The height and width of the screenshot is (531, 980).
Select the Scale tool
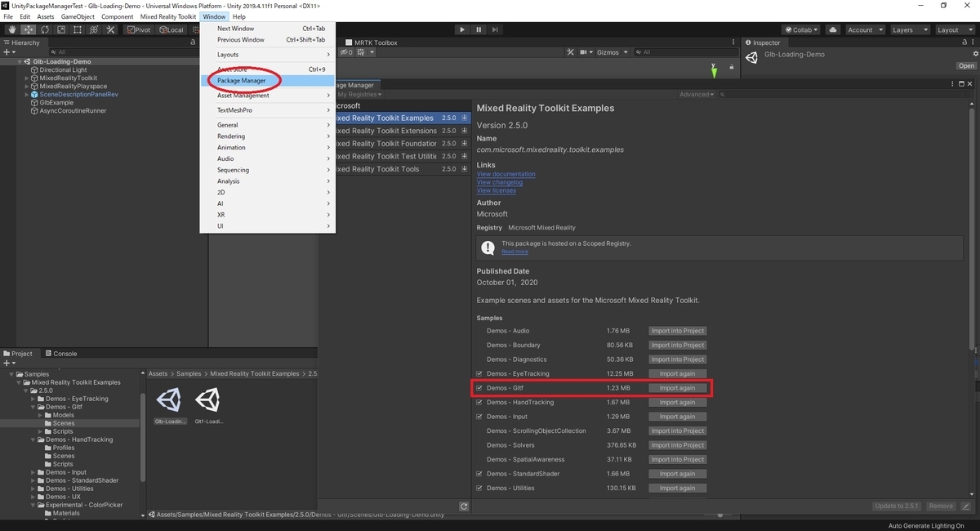coord(60,29)
